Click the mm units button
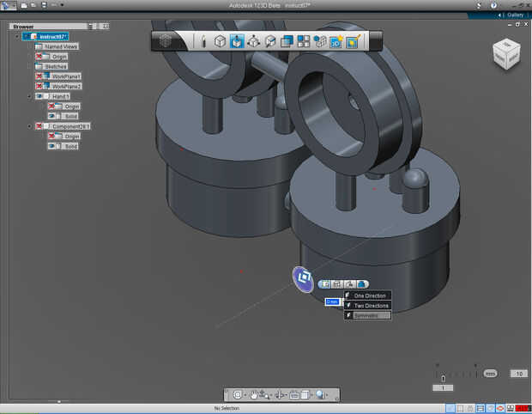532x414 pixels. tap(490, 374)
